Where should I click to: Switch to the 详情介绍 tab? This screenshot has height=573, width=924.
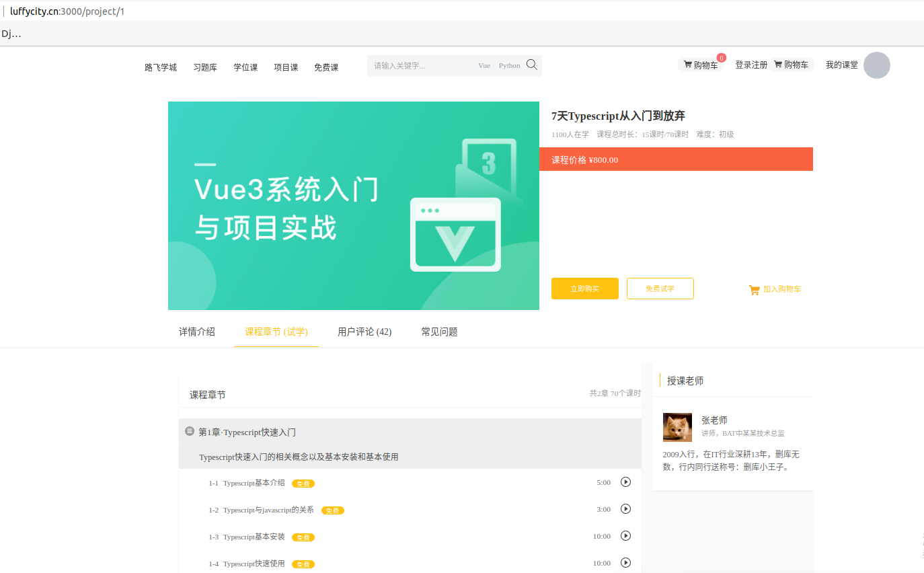click(x=197, y=332)
